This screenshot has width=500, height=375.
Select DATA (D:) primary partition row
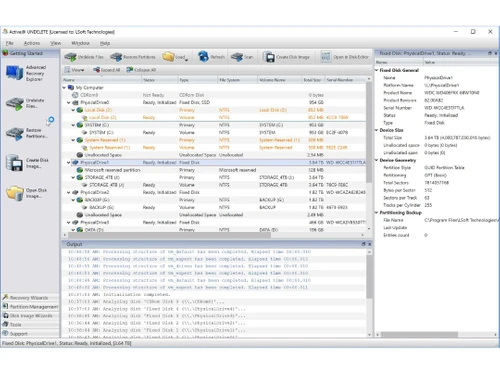[x=214, y=230]
